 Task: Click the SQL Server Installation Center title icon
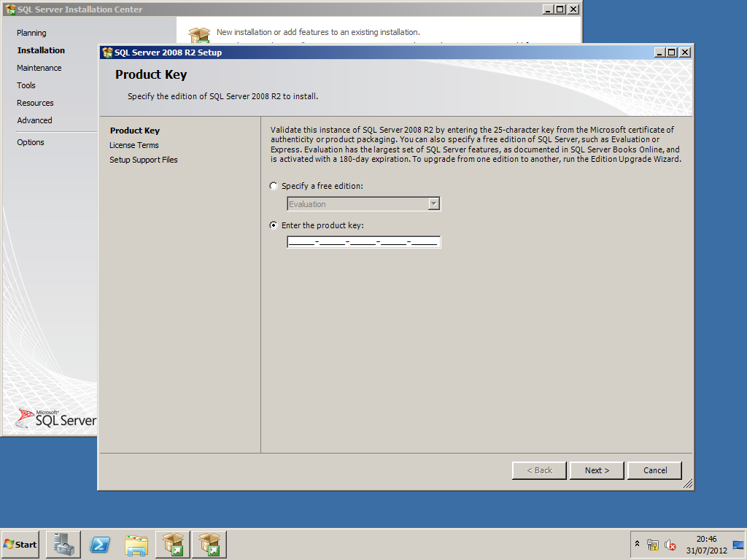coord(10,9)
